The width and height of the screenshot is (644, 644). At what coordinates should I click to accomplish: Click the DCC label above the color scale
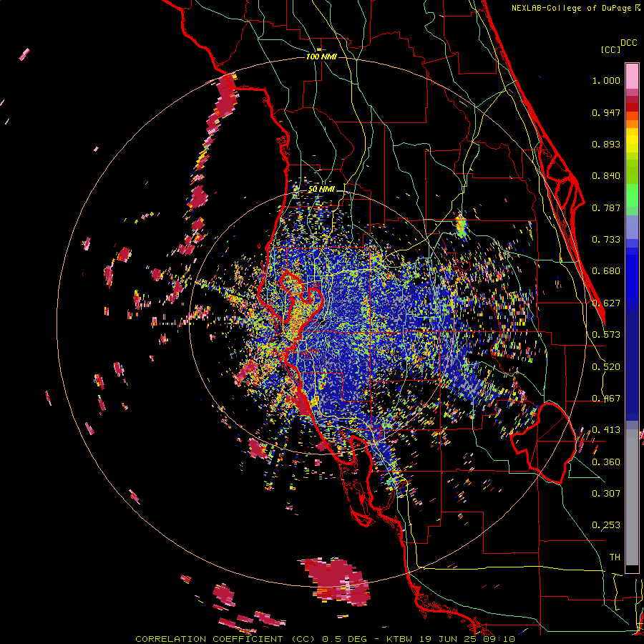[629, 43]
